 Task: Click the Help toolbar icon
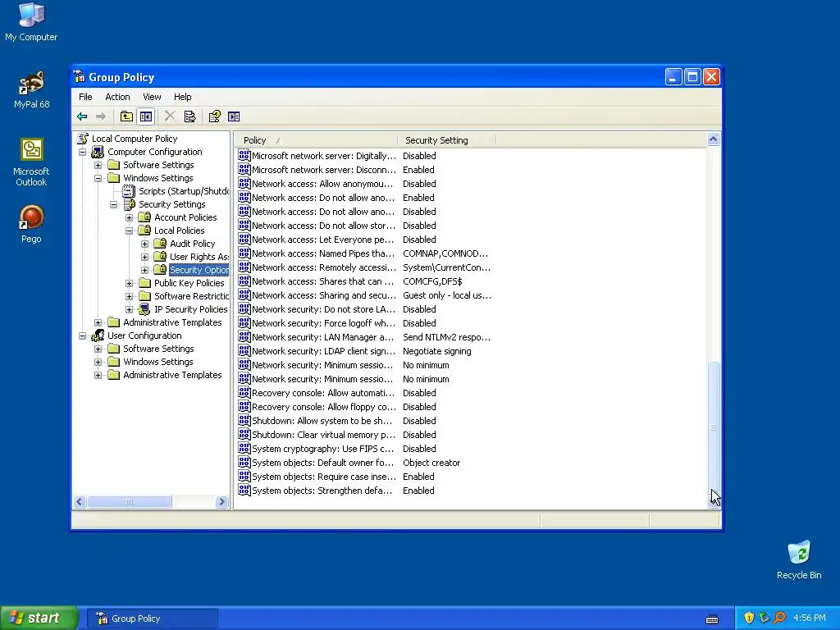tap(214, 116)
